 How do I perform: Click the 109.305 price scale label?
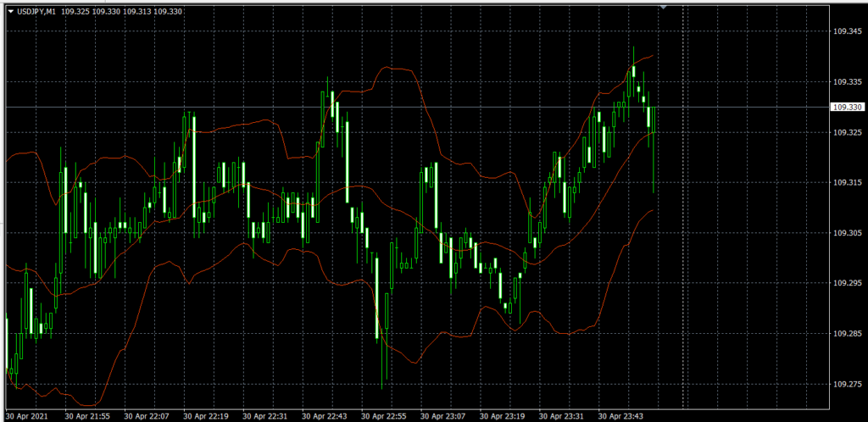tap(847, 233)
